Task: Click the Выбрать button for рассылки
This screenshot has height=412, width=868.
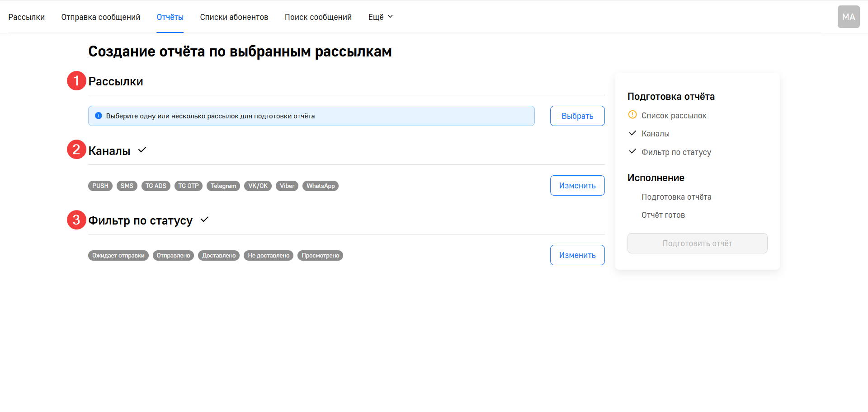Action: pos(577,116)
